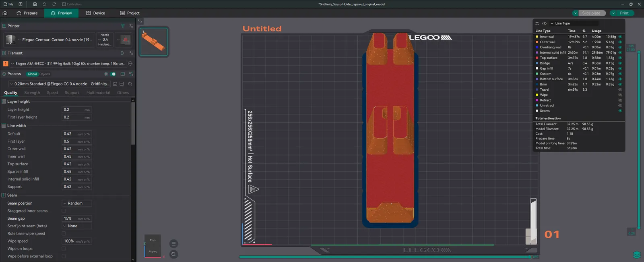Image resolution: width=644 pixels, height=262 pixels.
Task: Open the Support settings tab
Action: click(72, 93)
